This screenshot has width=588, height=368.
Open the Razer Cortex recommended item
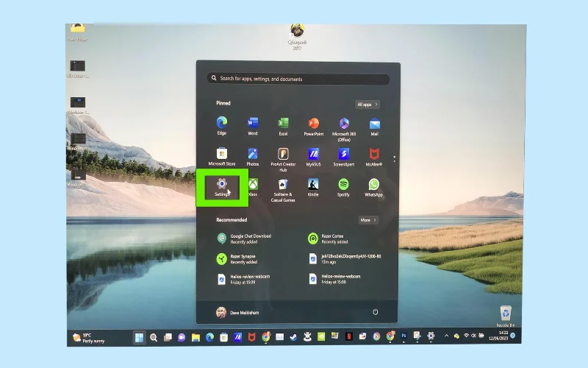coord(328,238)
